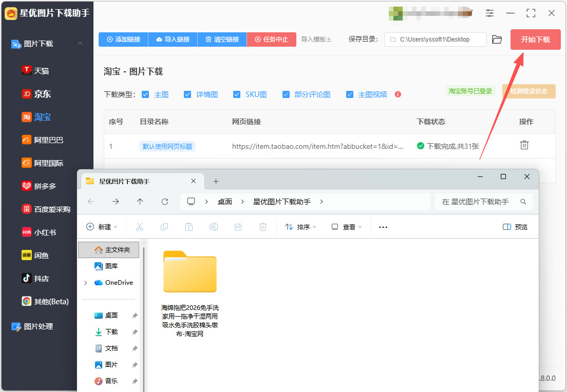Open the 排序 sort dropdown

[300, 227]
